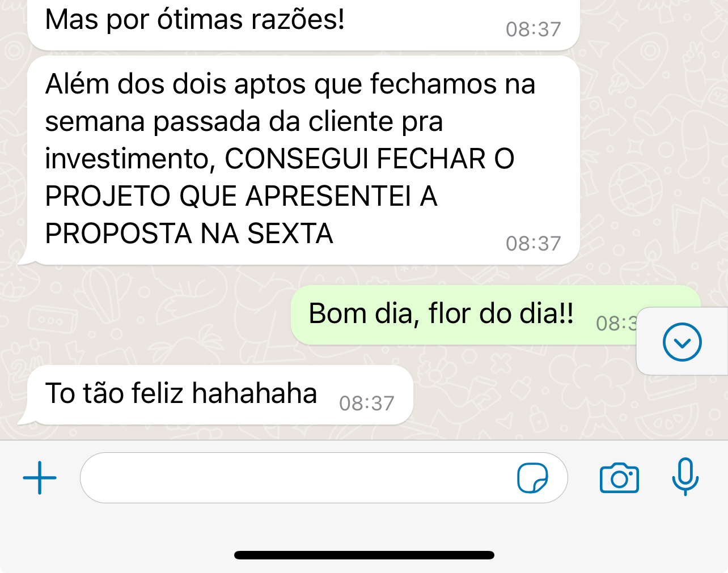Tap the text 'CONSEGUI FECHAR O' in the message
The height and width of the screenshot is (573, 728).
(370, 159)
